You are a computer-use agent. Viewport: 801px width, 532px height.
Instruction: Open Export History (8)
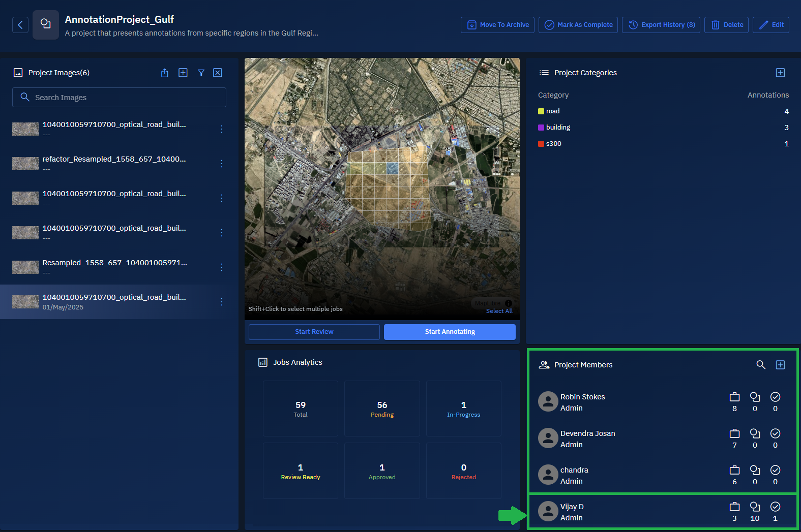tap(661, 25)
